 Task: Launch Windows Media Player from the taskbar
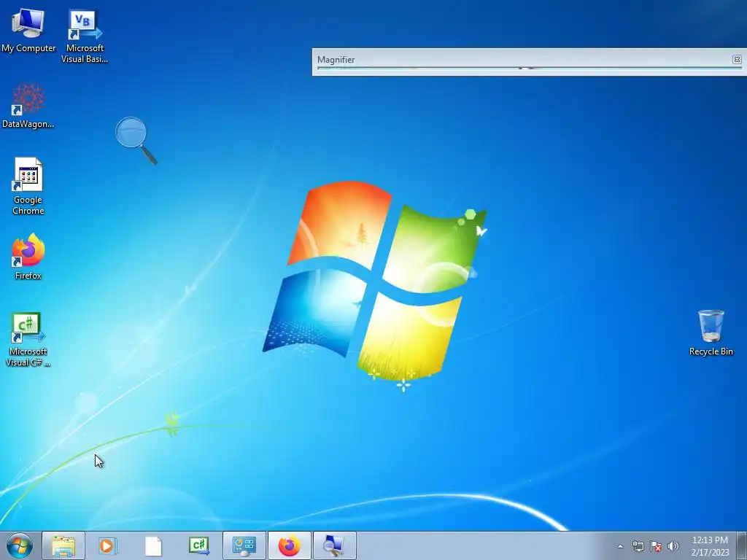click(x=108, y=545)
